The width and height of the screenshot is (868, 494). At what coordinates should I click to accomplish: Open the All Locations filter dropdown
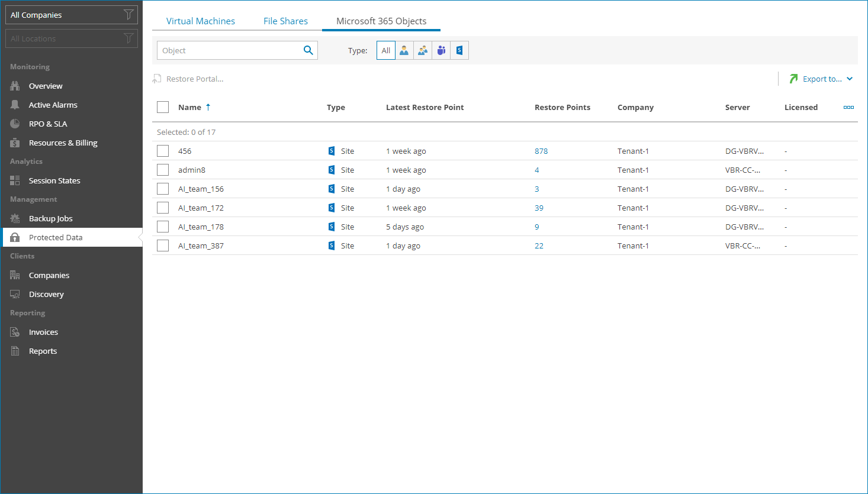click(71, 38)
